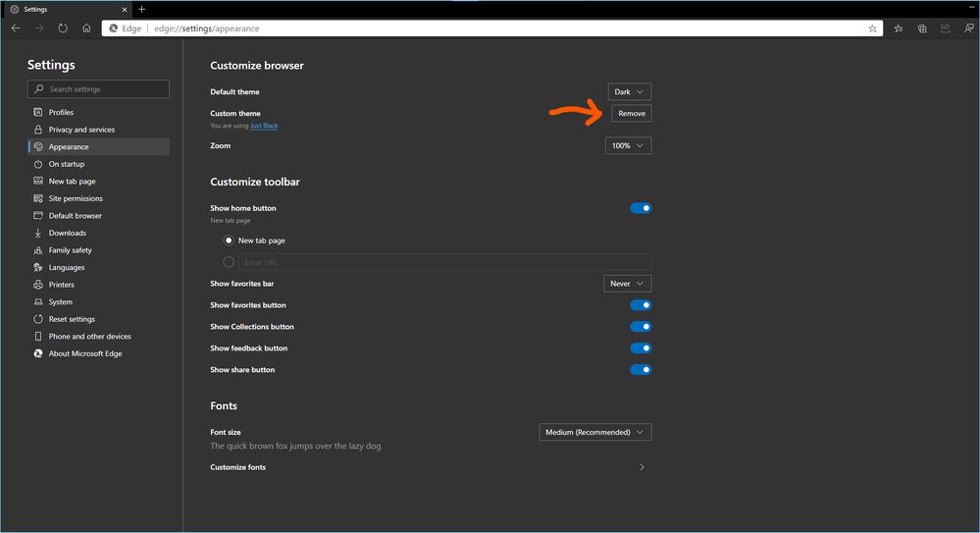Go to Downloads settings
980x533 pixels.
(99, 233)
